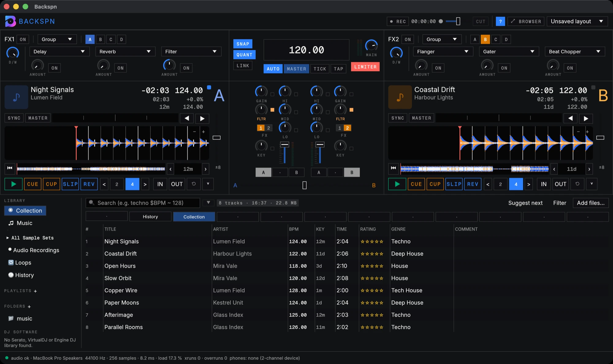Open the BROWSER view button
The image size is (613, 364).
526,21
